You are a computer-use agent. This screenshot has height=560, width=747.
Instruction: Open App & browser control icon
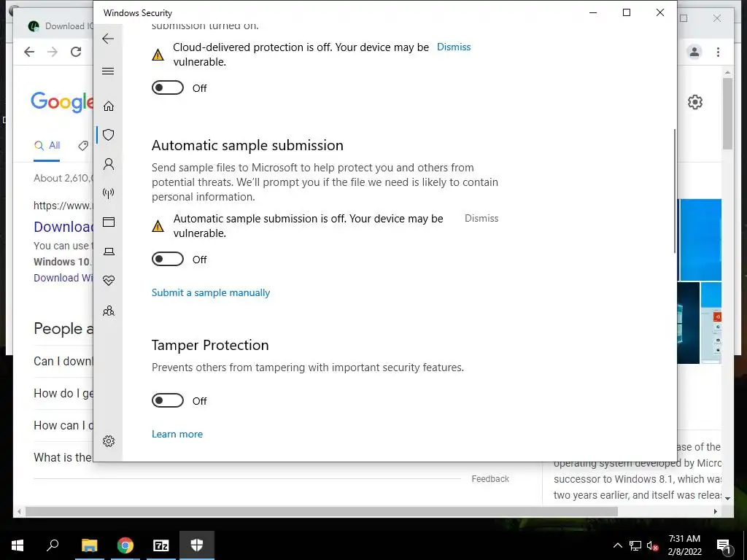tap(109, 222)
